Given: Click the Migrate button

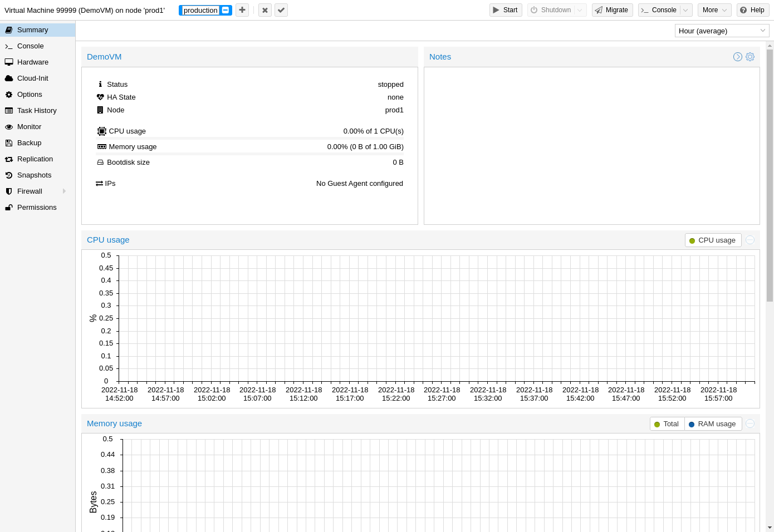Looking at the screenshot, I should [611, 10].
